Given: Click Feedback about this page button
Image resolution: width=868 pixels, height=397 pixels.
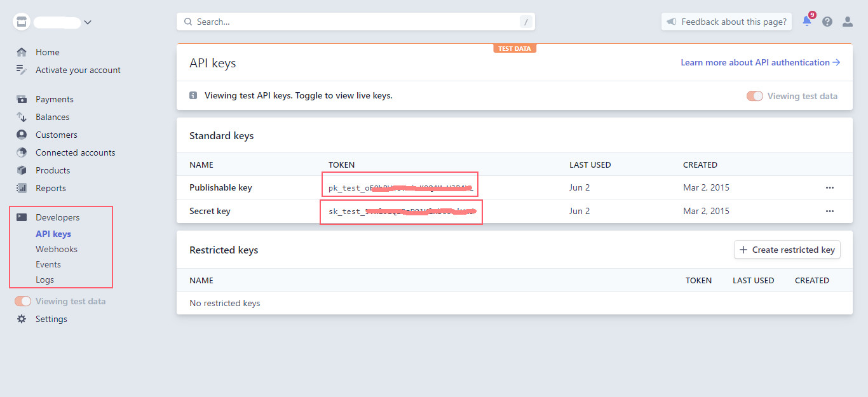Looking at the screenshot, I should pos(726,22).
